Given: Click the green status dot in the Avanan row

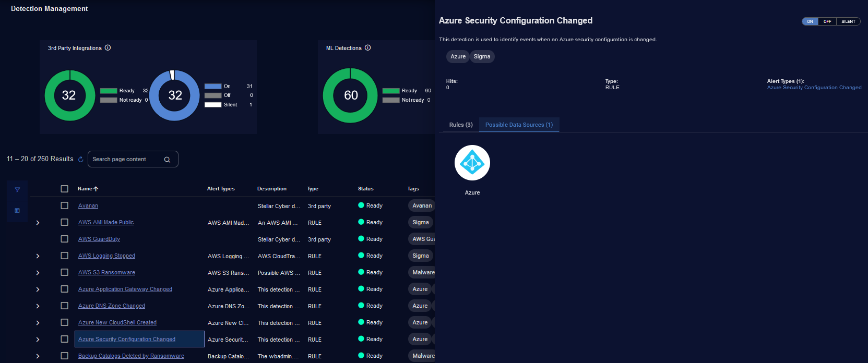Looking at the screenshot, I should click(x=361, y=205).
